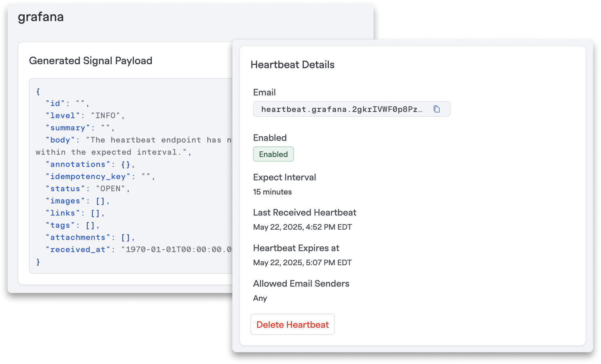Click the green Enabled status badge

click(273, 154)
